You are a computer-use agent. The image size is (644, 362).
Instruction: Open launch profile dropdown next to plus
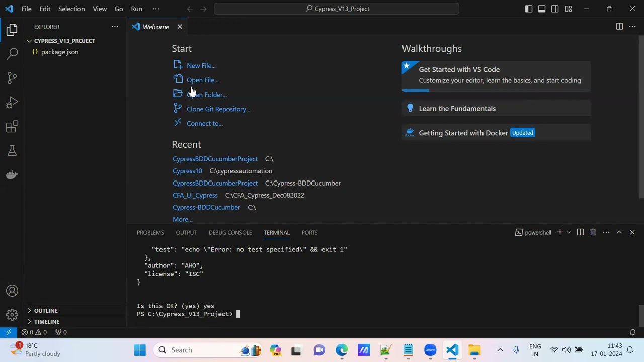tap(569, 232)
